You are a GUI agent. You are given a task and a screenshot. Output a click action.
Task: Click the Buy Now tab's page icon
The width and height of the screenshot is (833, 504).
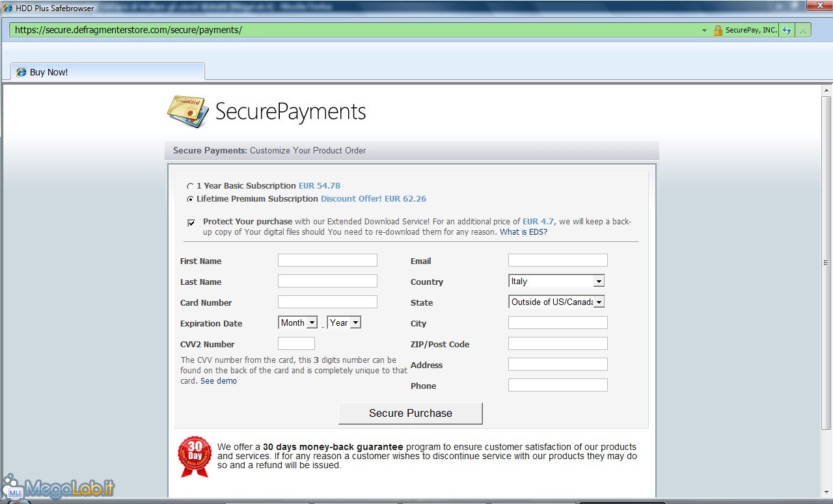[21, 72]
